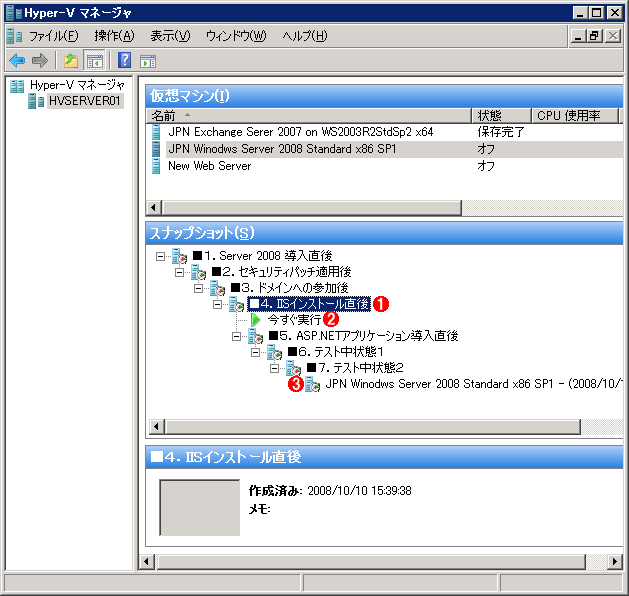Collapse the 2. セキュリティパッチ適用後 node
Viewport: 629px width, 596px height.
point(179,272)
